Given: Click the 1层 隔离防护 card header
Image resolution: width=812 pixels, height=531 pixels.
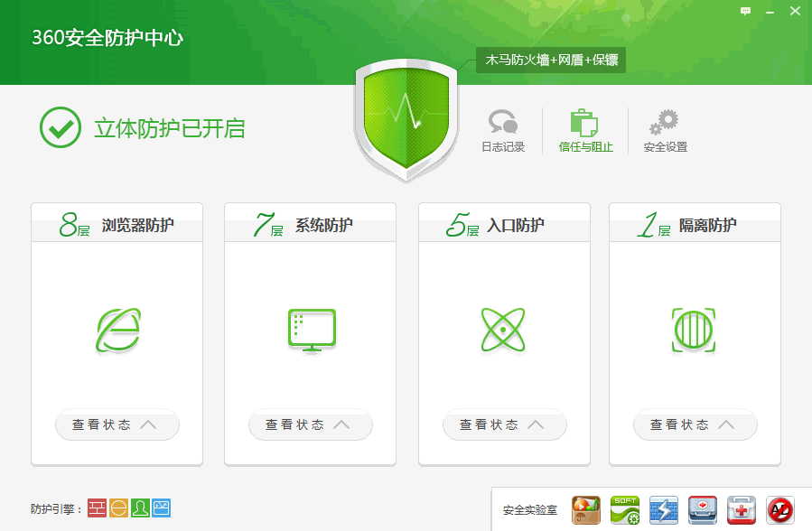Looking at the screenshot, I should (695, 223).
